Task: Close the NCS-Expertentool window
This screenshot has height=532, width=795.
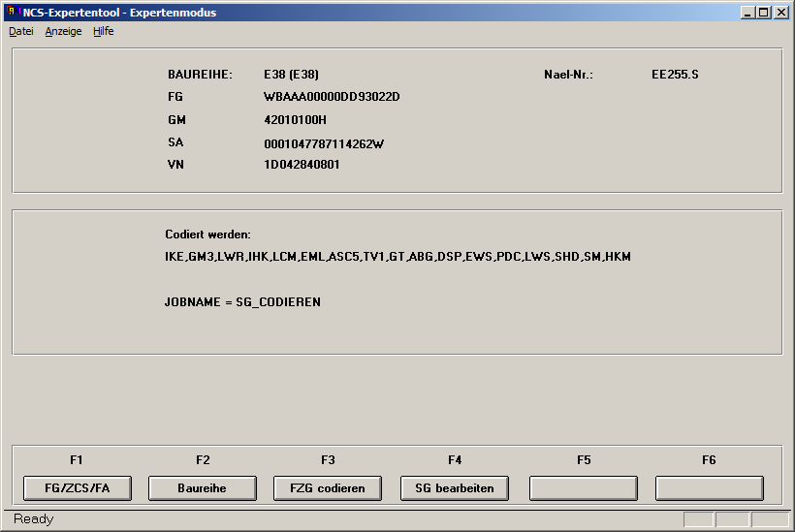Action: [x=780, y=13]
